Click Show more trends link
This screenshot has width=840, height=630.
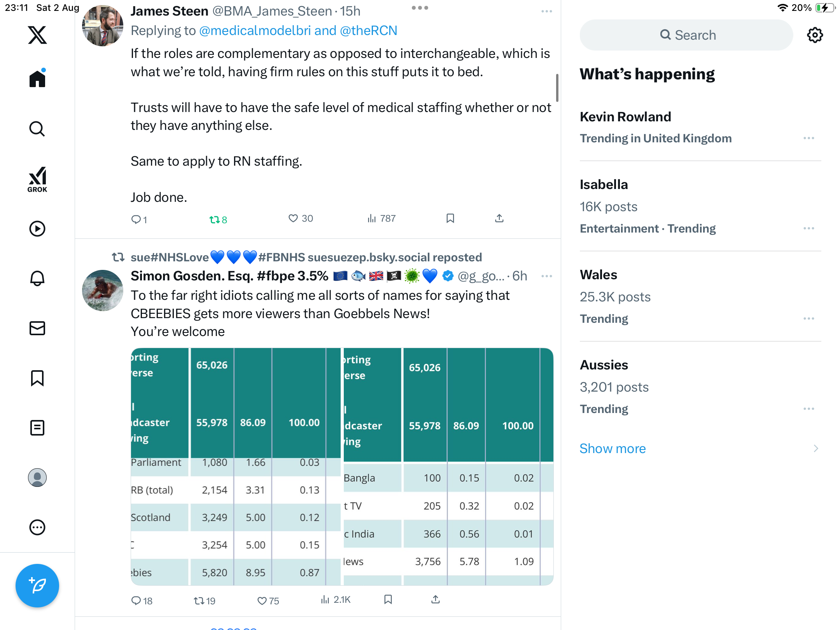click(x=612, y=448)
